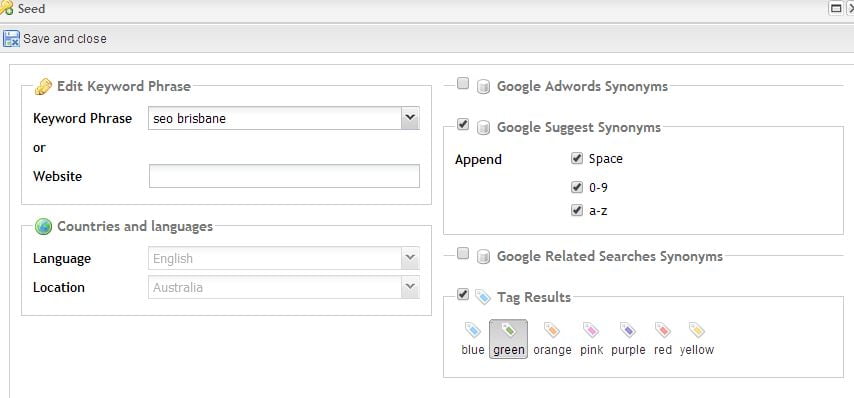The width and height of the screenshot is (854, 398).
Task: Click into the Website input field
Action: (284, 176)
